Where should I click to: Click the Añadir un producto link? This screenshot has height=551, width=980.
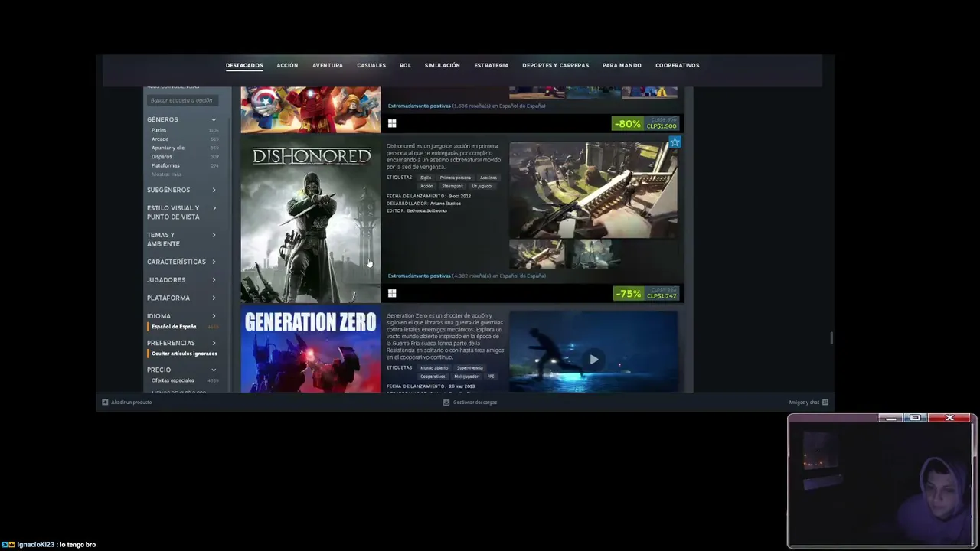pos(132,402)
